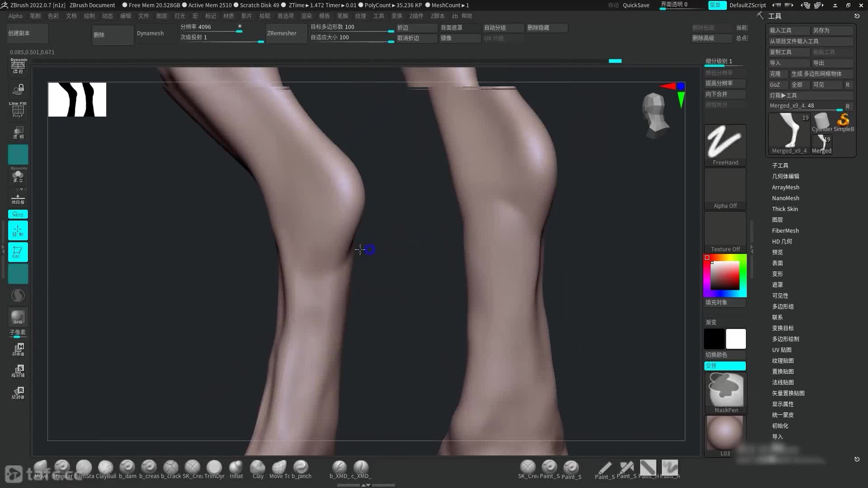The image size is (868, 488).
Task: Expand the UV 贴图 section
Action: [782, 350]
